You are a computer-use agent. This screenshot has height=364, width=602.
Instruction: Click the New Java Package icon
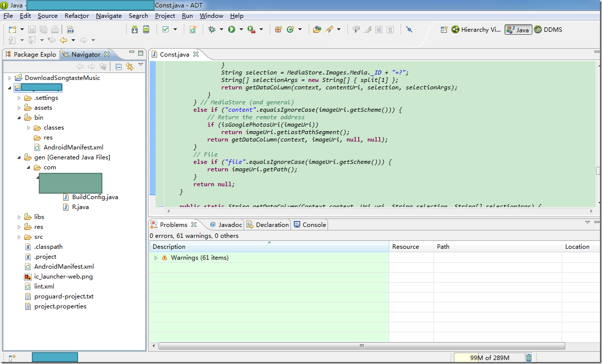point(278,30)
